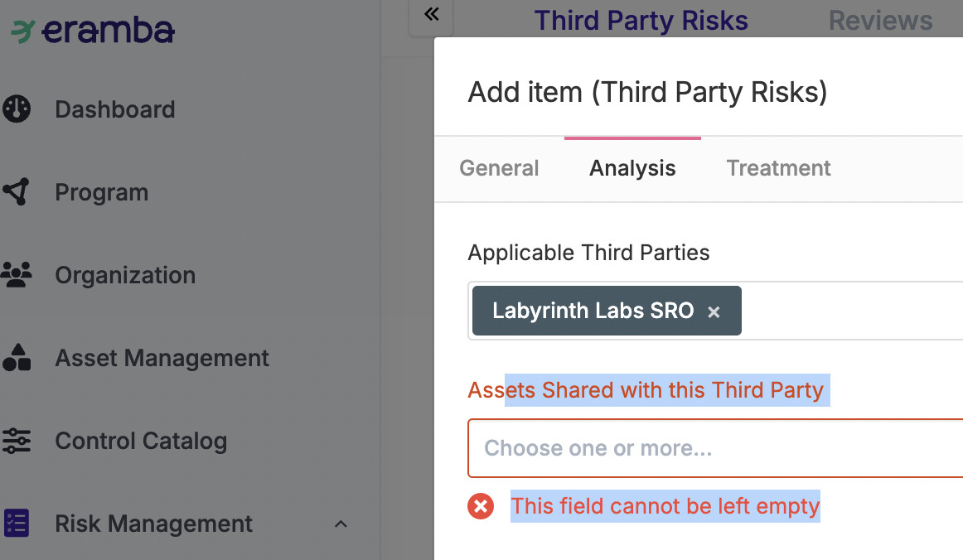
Task: Collapse the Risk Management section chevron
Action: click(x=341, y=524)
